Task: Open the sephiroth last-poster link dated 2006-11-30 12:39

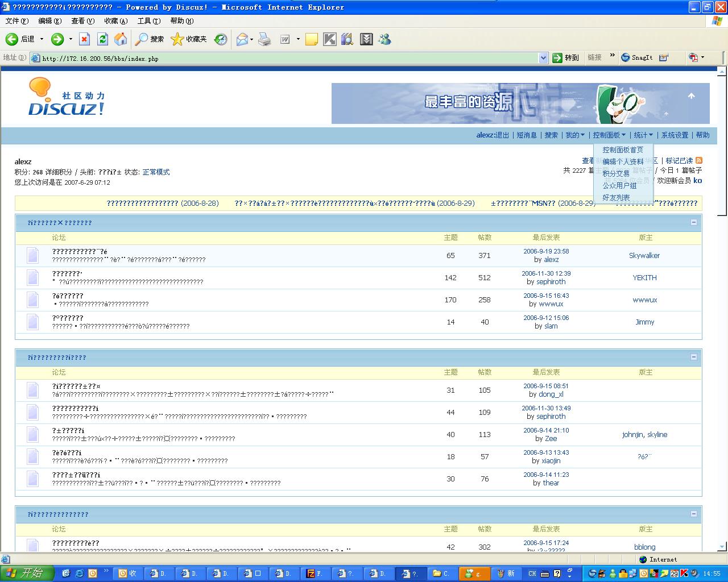Action: tap(551, 282)
